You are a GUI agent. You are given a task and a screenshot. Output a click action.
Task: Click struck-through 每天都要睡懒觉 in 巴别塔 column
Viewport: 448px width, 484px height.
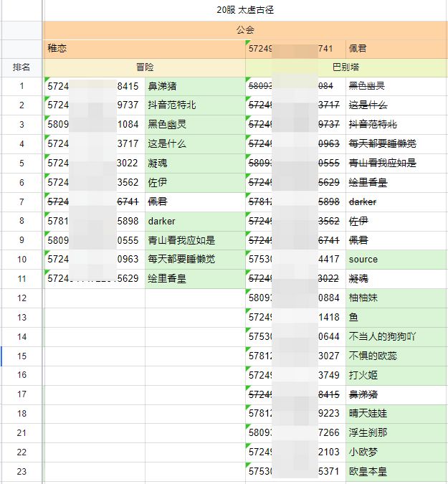[397, 144]
